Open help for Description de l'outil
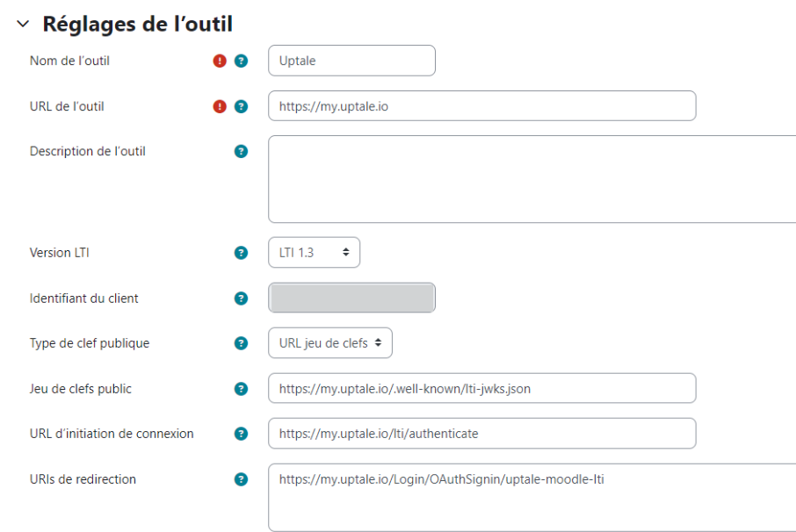This screenshot has height=532, width=796. (241, 151)
